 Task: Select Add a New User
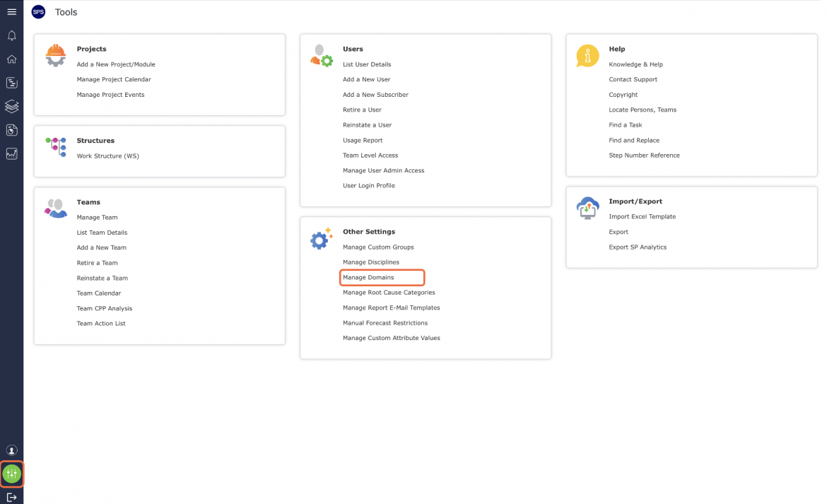(x=367, y=80)
